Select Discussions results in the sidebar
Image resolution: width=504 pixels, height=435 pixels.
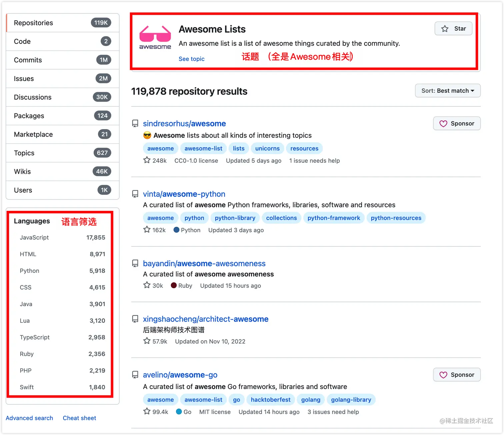63,97
